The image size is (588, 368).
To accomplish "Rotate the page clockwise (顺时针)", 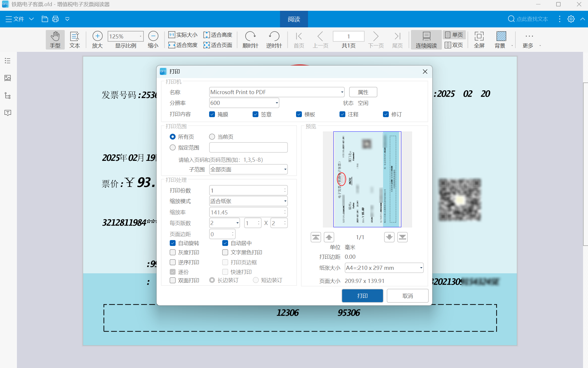I will click(250, 40).
